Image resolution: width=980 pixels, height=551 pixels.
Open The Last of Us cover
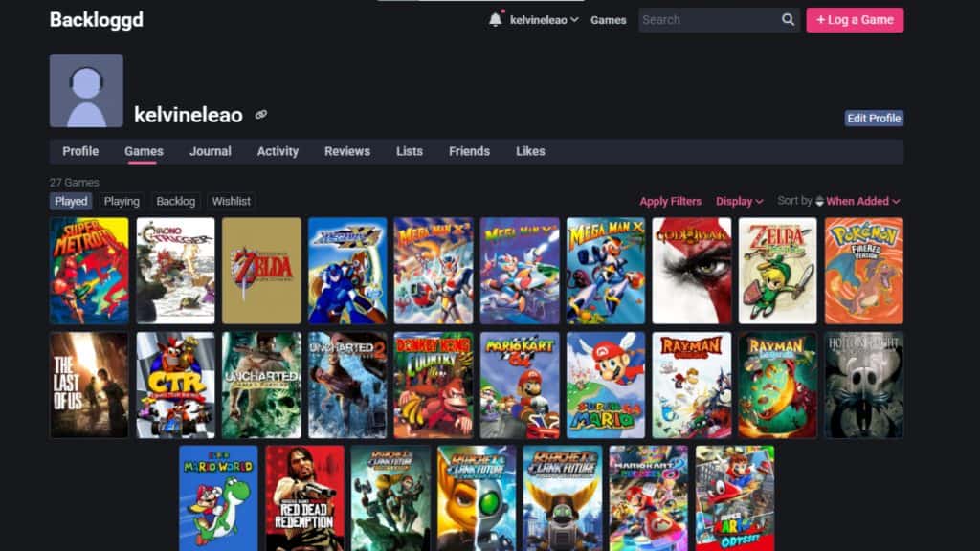89,386
